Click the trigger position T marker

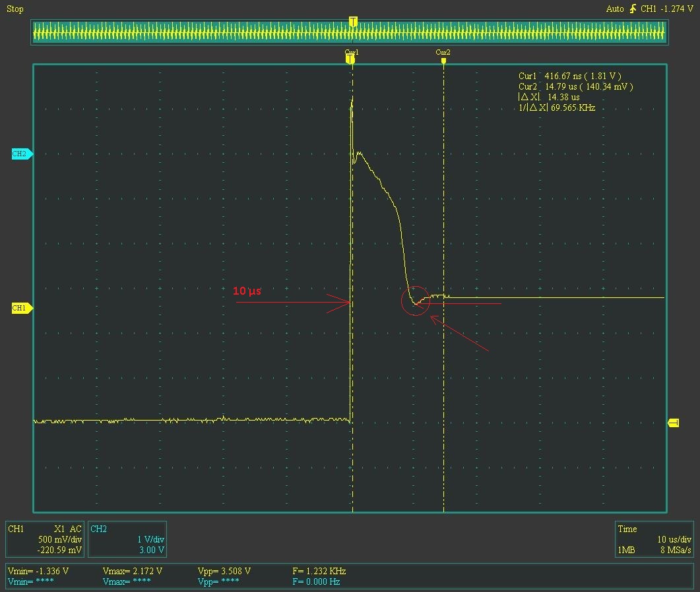coord(353,21)
